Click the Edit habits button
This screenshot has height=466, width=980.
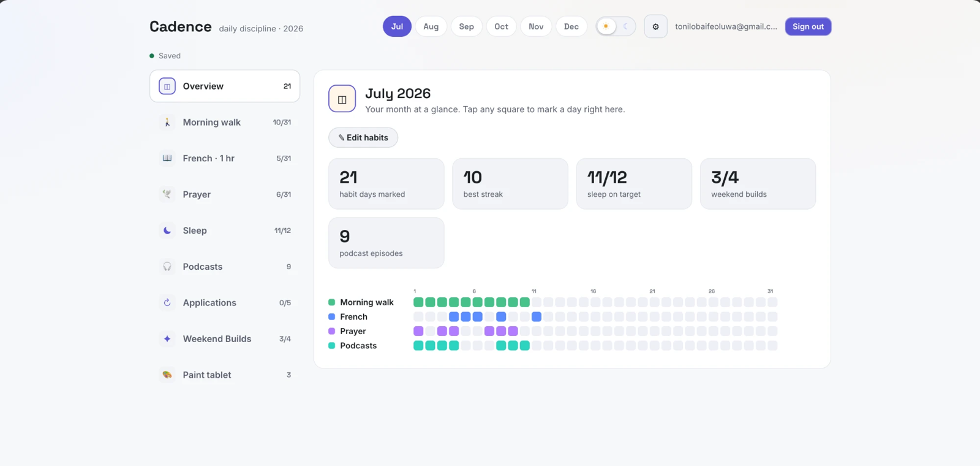pos(363,137)
